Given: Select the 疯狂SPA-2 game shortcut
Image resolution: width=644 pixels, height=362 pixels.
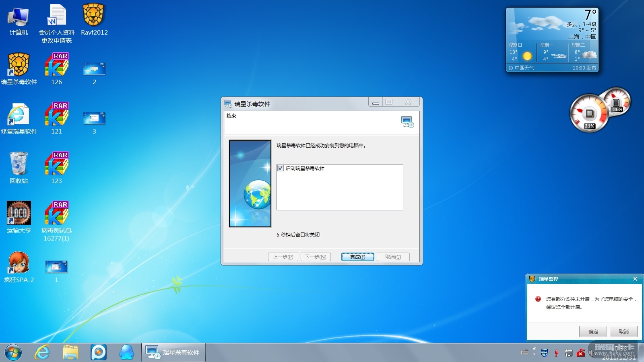Looking at the screenshot, I should tap(19, 267).
